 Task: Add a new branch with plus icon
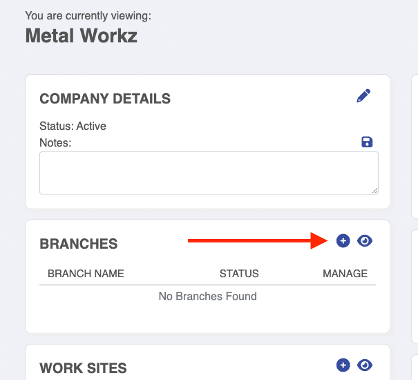343,241
